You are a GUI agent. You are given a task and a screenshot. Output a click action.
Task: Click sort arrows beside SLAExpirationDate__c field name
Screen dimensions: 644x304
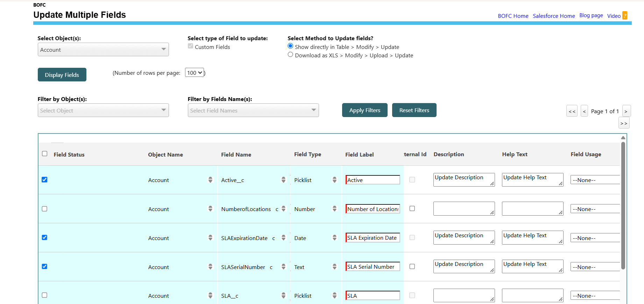[x=283, y=238]
